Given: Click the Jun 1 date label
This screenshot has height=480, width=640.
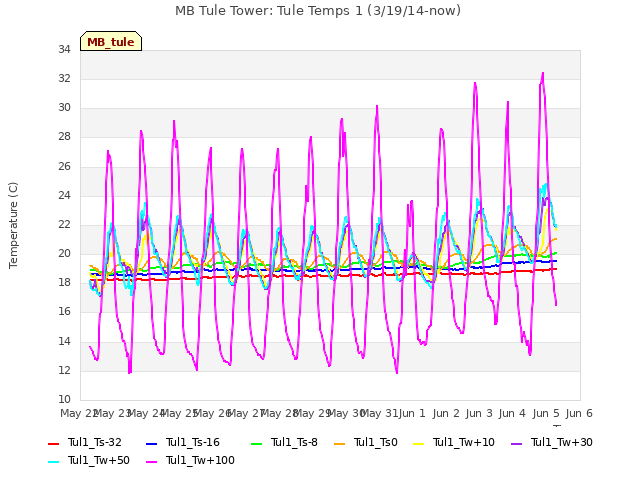Looking at the screenshot, I should (x=412, y=413).
